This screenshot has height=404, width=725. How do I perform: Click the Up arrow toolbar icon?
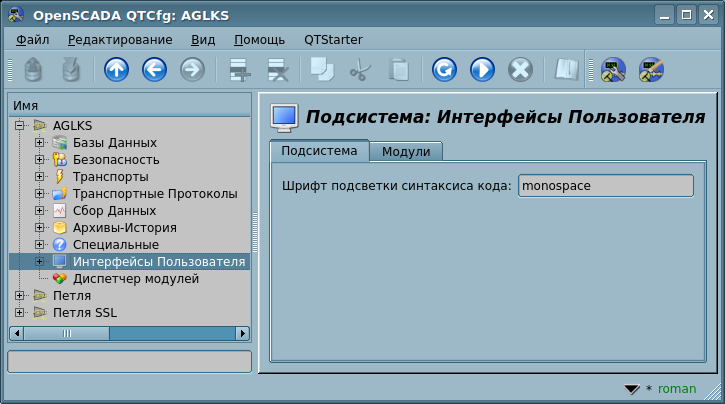(x=116, y=70)
